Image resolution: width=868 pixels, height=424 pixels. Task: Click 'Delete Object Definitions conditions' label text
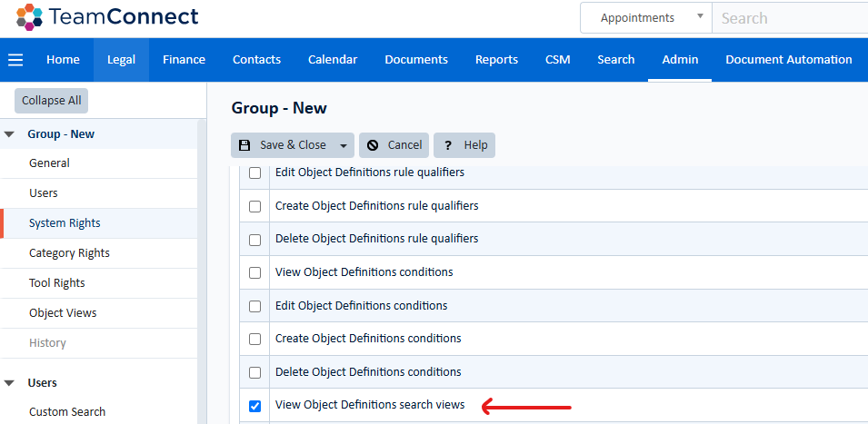pyautogui.click(x=368, y=371)
